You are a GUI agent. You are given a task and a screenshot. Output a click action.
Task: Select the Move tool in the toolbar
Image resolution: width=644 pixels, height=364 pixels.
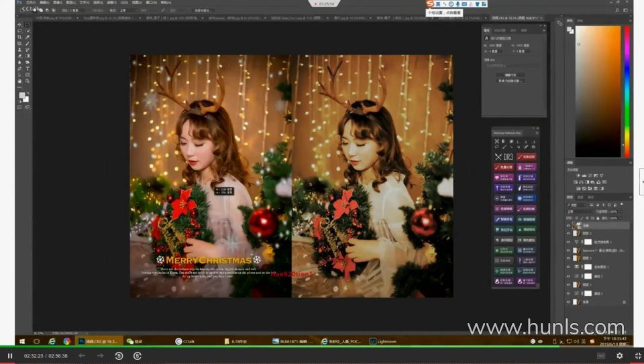pos(19,24)
